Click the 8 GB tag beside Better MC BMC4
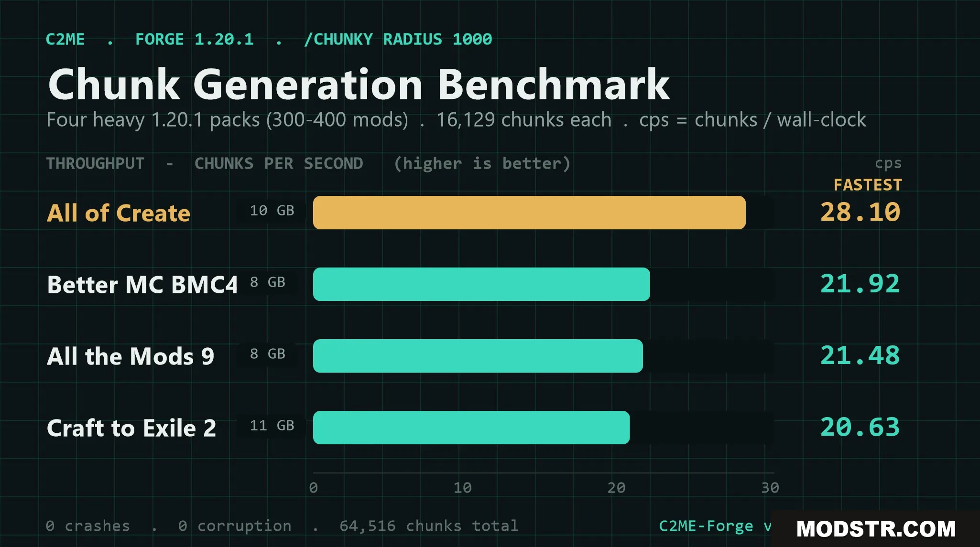Viewport: 980px width, 547px height. click(x=268, y=282)
